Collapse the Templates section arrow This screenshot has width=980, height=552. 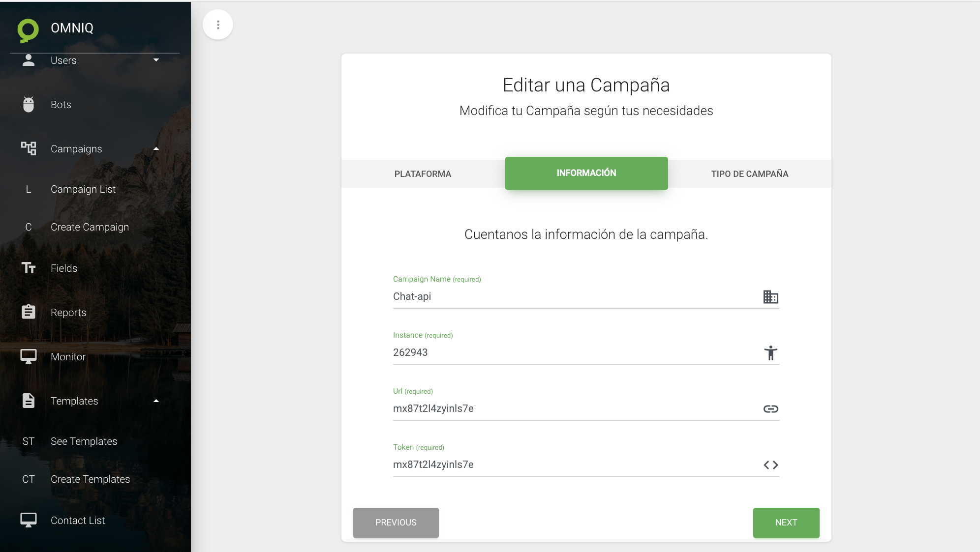click(x=156, y=401)
